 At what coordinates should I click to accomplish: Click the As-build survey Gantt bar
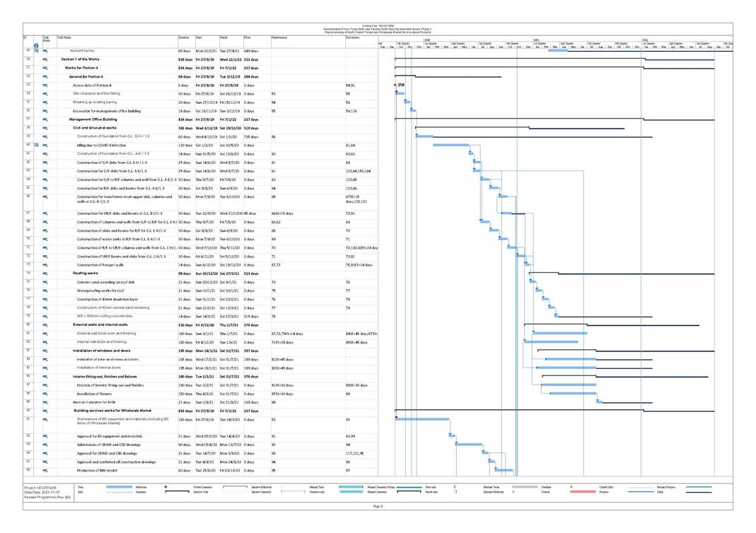click(x=558, y=51)
